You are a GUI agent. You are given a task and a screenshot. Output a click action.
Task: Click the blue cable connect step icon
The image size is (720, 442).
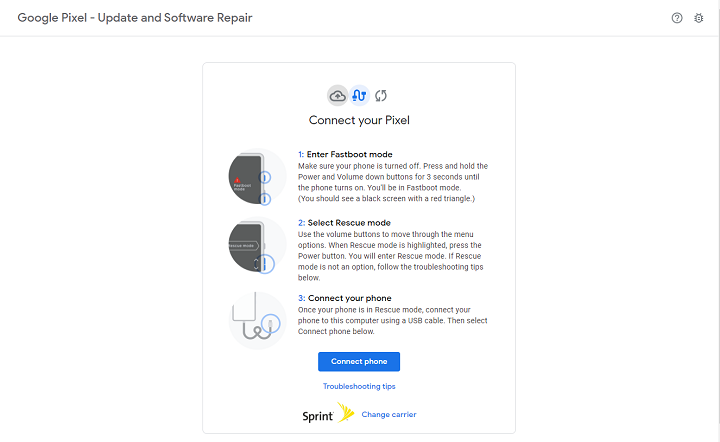pos(359,96)
